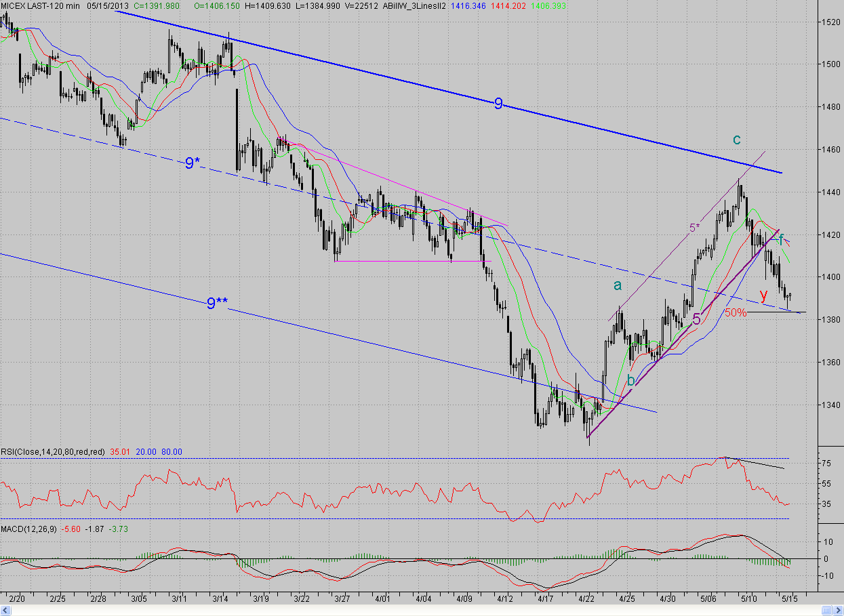
Task: Click the large purple 5 label
Action: (697, 320)
